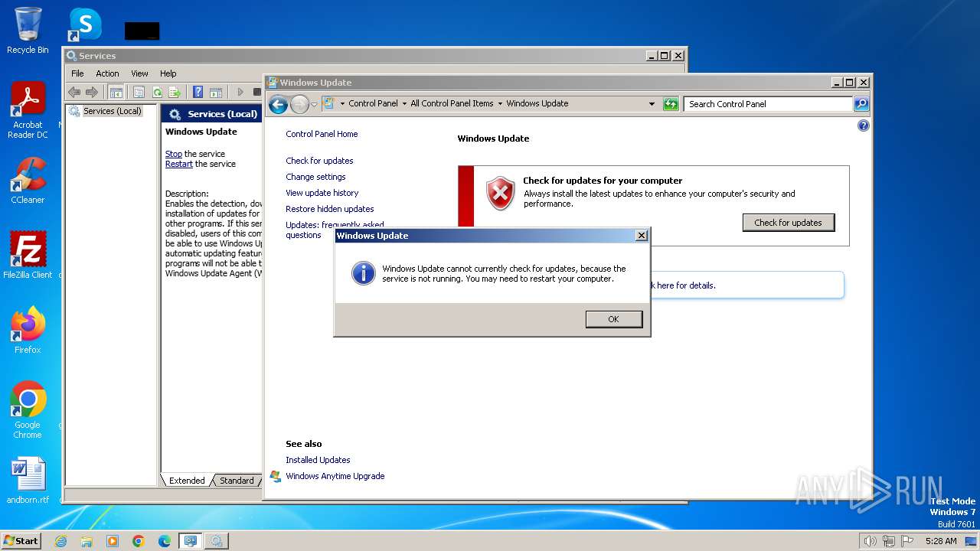Click Stop the service link
Screen dimensions: 980x551
pos(174,154)
